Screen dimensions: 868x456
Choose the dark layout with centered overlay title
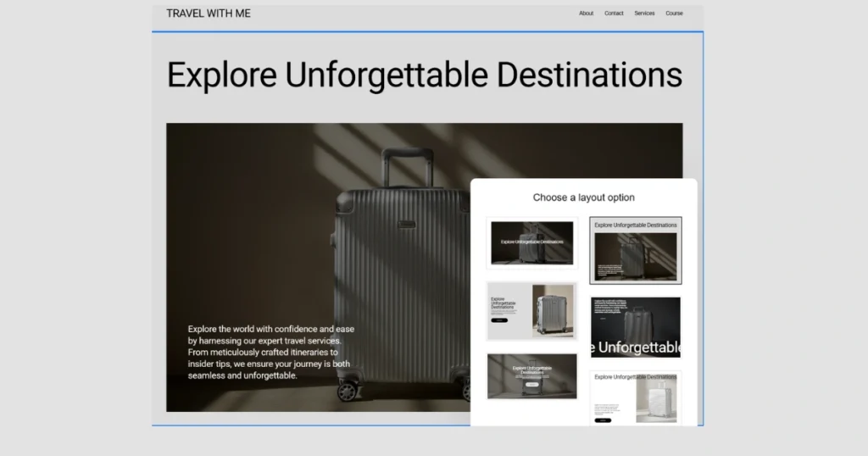point(531,242)
